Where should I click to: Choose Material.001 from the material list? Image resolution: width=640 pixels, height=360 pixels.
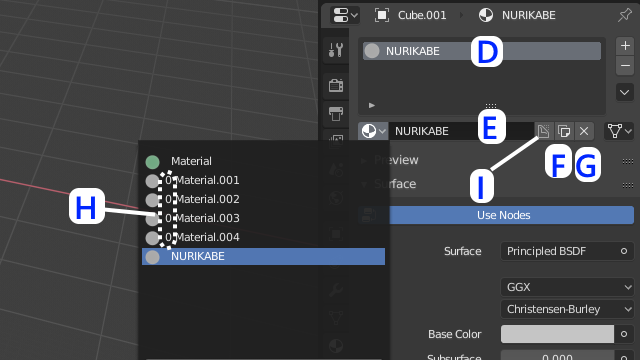tap(263, 180)
